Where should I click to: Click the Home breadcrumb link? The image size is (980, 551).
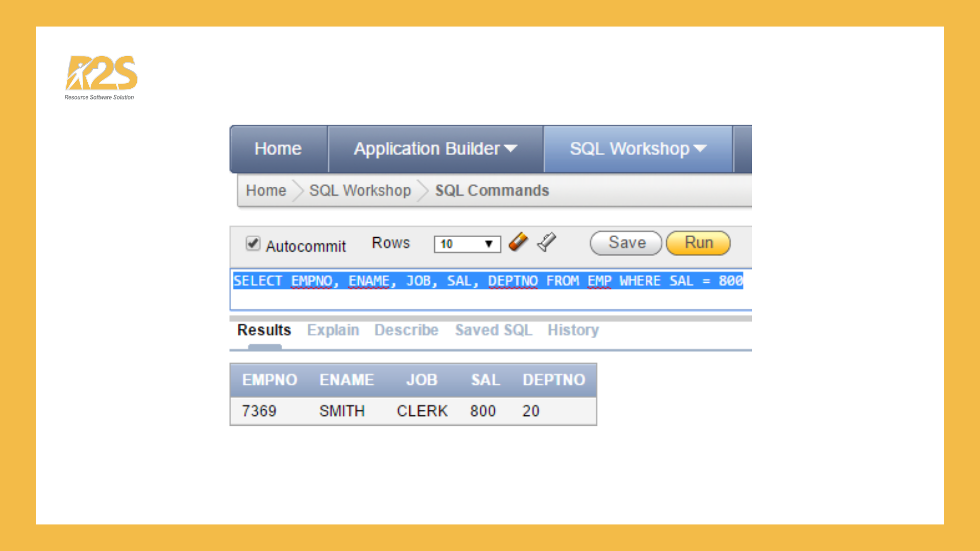265,190
